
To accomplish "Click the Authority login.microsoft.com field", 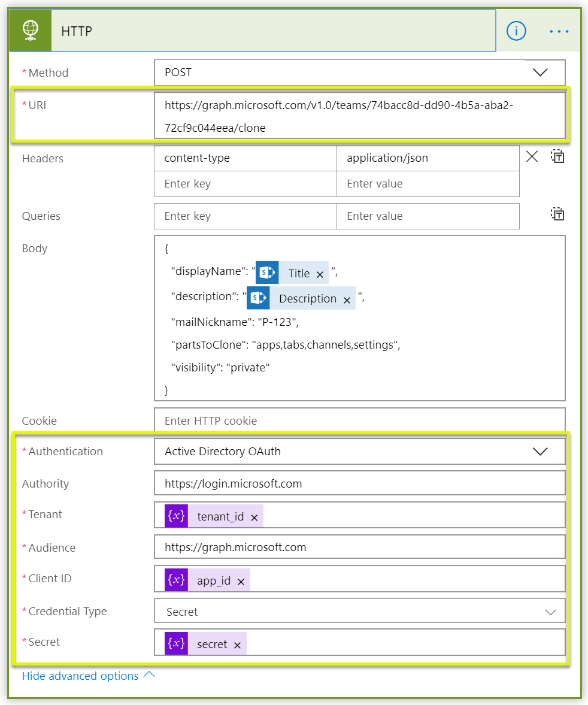I will click(360, 483).
